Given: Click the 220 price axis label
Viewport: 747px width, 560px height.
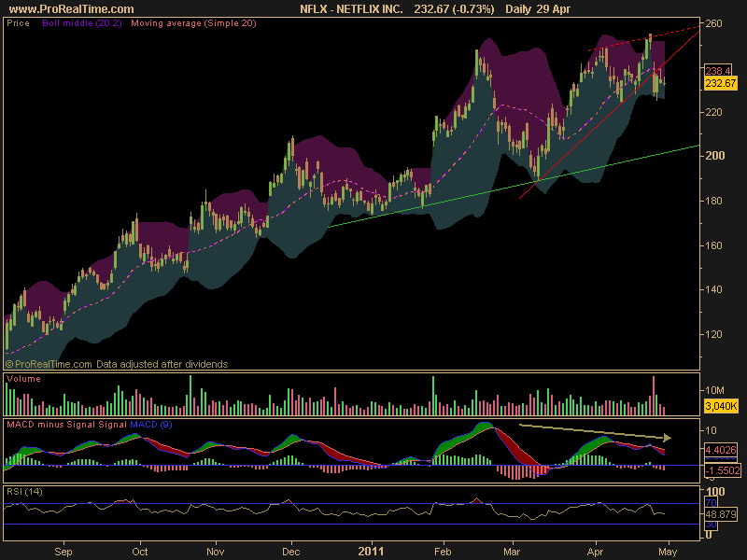Looking at the screenshot, I should click(714, 112).
